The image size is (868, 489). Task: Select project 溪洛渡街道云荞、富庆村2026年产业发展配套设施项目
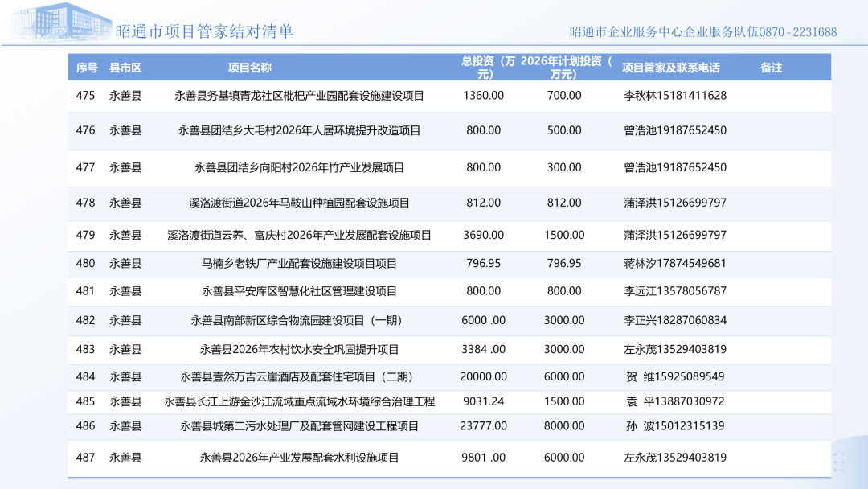[x=299, y=236]
